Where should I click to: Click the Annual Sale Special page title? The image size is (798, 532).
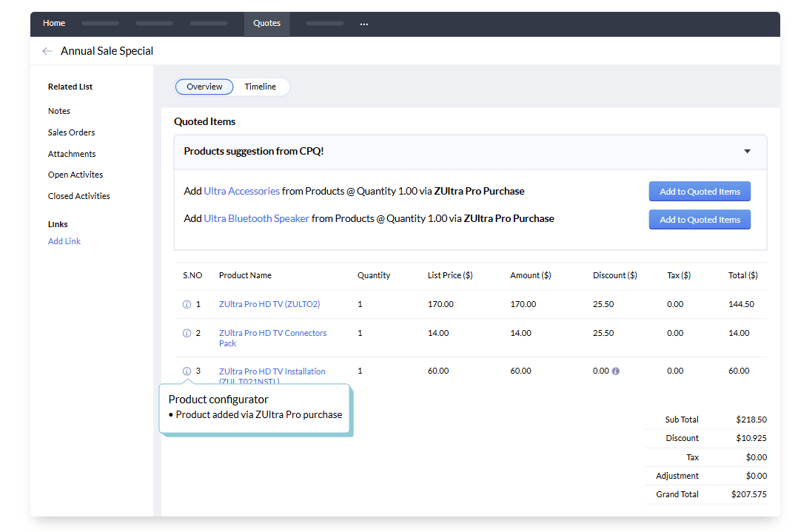click(x=107, y=51)
